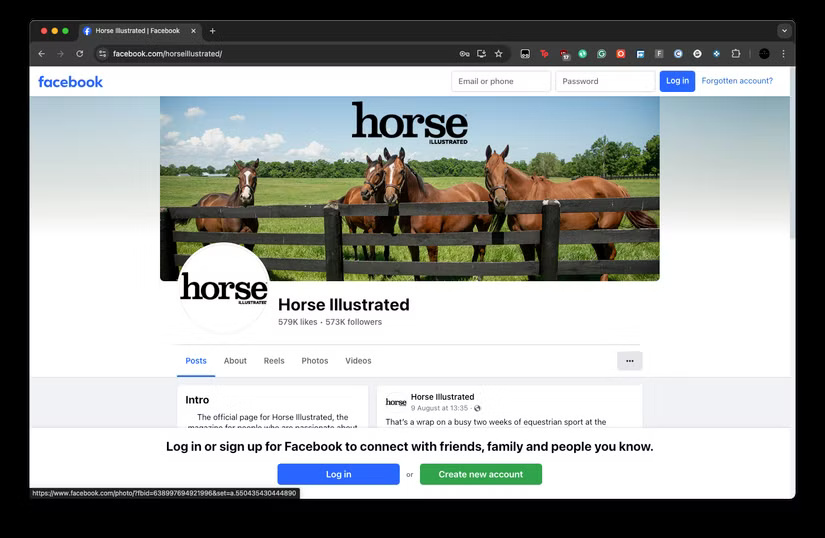Viewport: 825px width, 538px height.
Task: Open a new browser tab with plus
Action: pyautogui.click(x=213, y=31)
